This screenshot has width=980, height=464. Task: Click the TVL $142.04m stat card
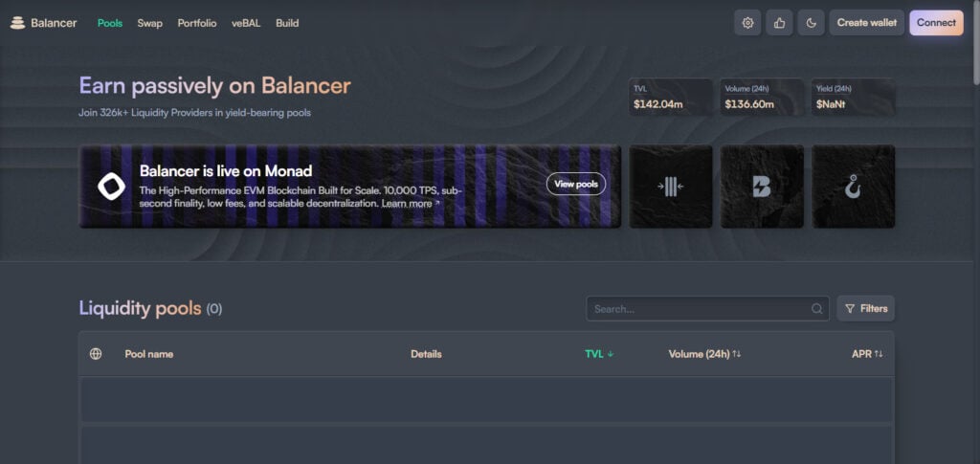[x=671, y=97]
